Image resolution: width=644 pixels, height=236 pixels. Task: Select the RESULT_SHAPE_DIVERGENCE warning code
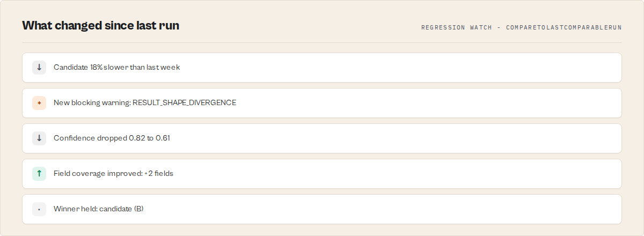pos(185,103)
